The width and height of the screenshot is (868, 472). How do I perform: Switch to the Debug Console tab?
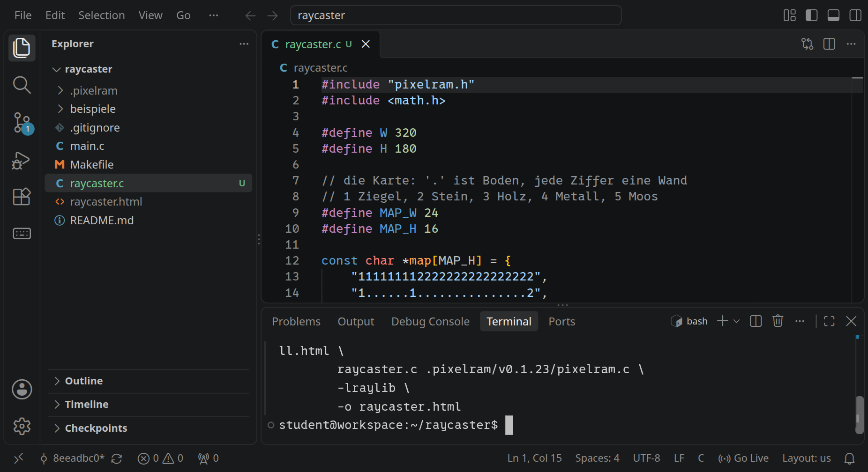click(430, 321)
